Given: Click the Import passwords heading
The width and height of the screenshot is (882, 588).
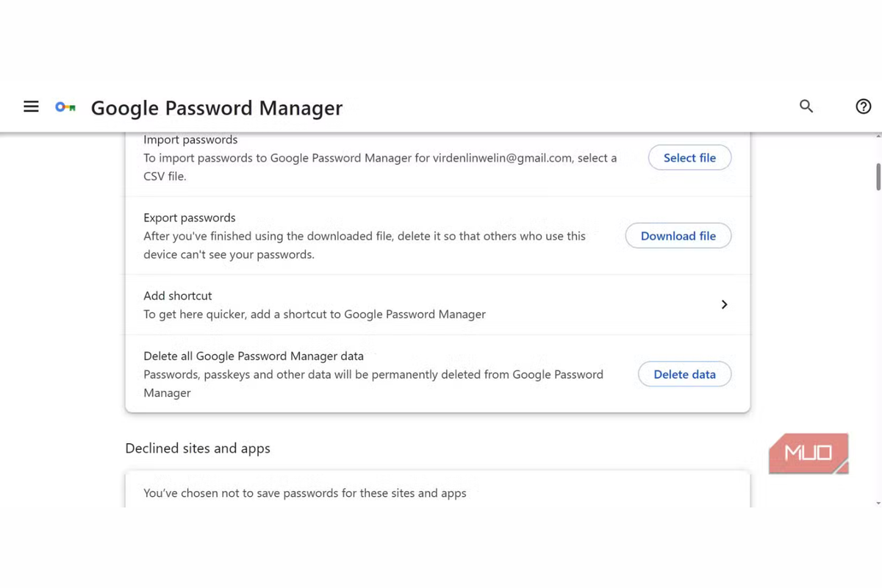Looking at the screenshot, I should tap(190, 140).
